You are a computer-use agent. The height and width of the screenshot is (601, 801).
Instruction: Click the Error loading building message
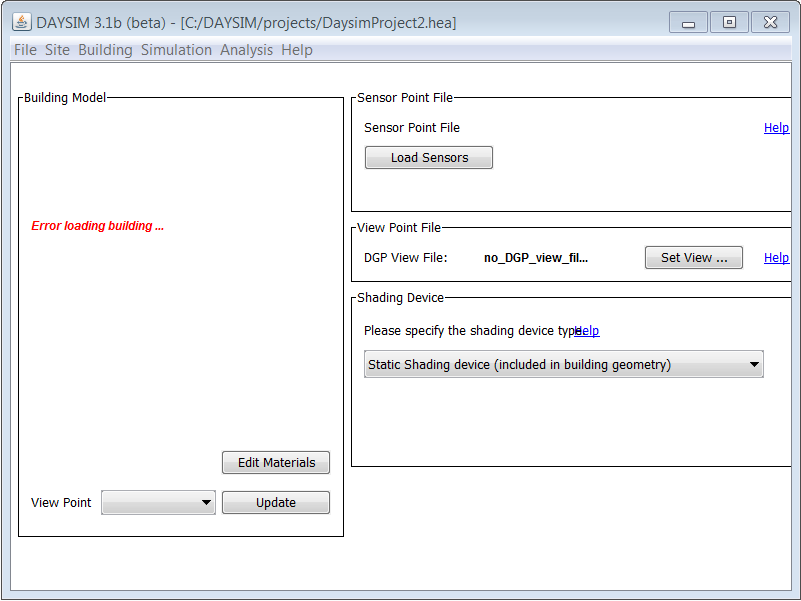tap(98, 226)
